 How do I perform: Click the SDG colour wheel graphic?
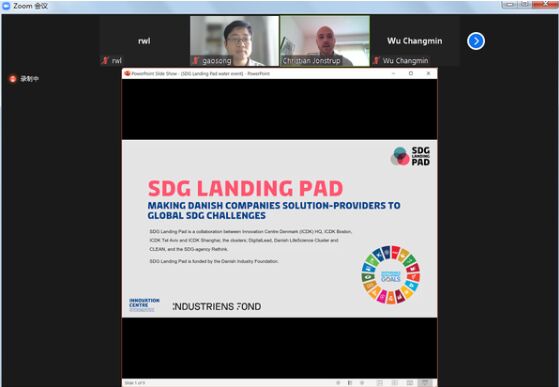pos(391,275)
